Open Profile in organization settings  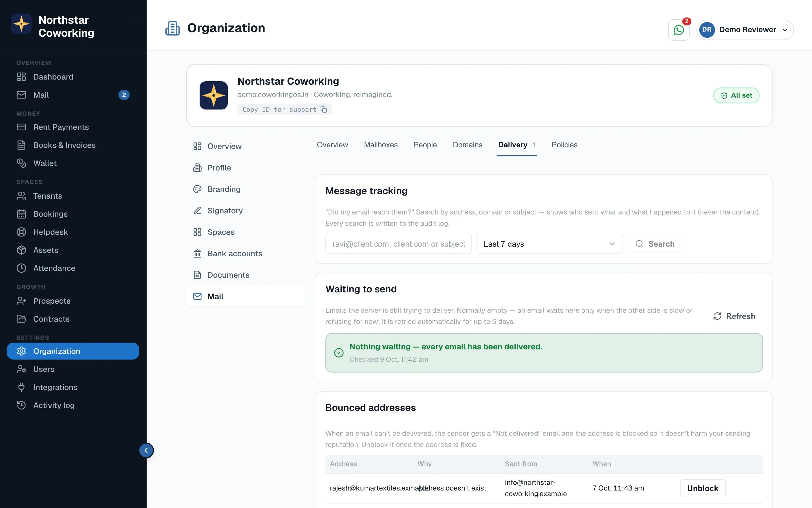coord(245,168)
